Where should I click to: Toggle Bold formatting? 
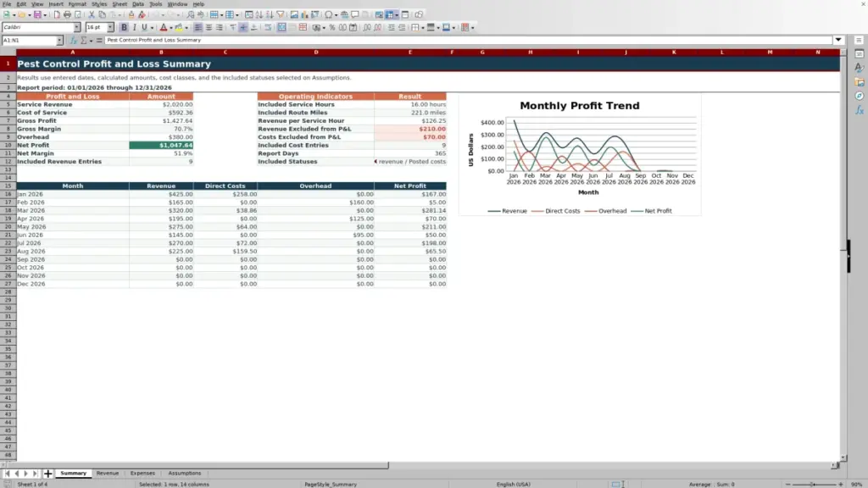point(124,28)
